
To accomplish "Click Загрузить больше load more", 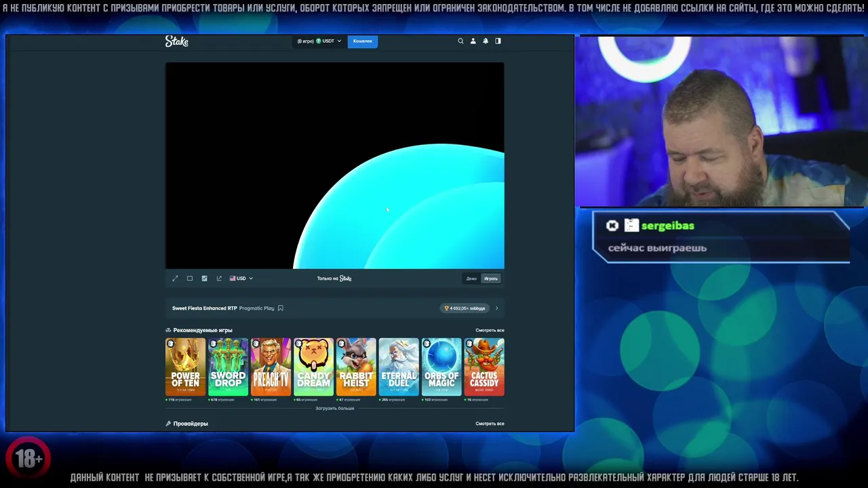I will point(335,409).
